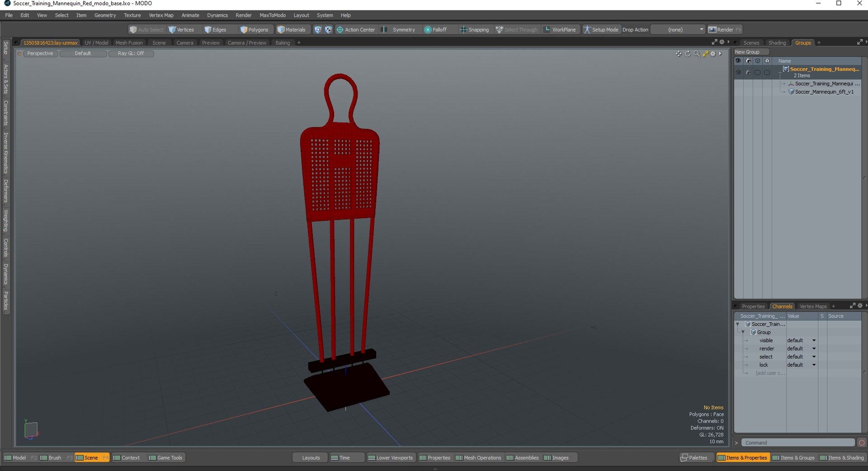Open the Perspective view type dropdown
This screenshot has width=868, height=471.
[40, 54]
